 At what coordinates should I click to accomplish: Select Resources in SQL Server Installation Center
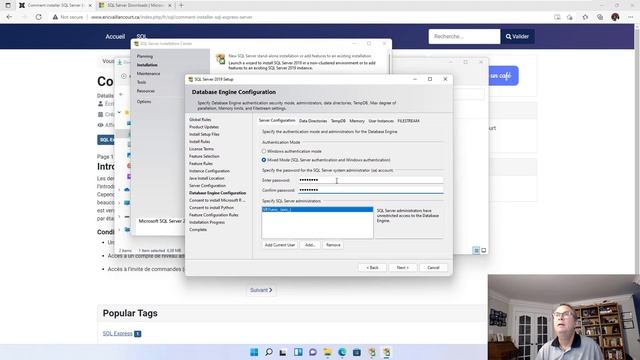[x=146, y=91]
